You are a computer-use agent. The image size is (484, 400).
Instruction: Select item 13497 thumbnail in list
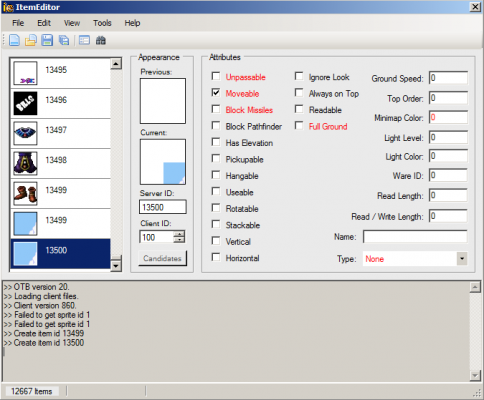25,133
